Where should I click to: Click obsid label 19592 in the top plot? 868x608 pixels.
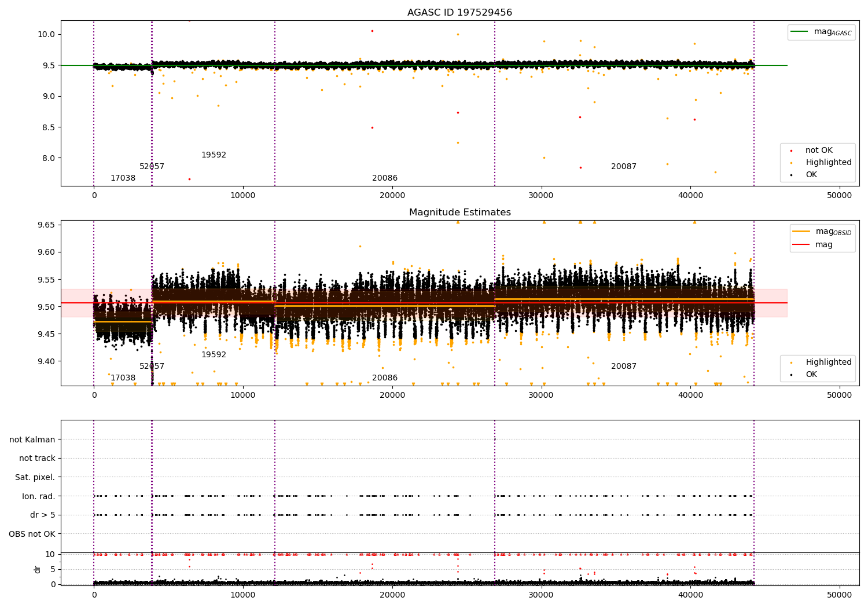tap(214, 155)
